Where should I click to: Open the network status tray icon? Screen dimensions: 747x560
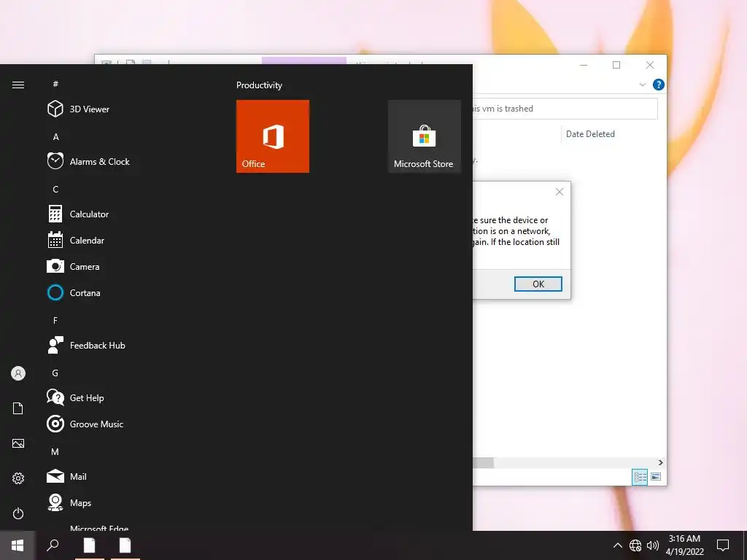click(635, 545)
